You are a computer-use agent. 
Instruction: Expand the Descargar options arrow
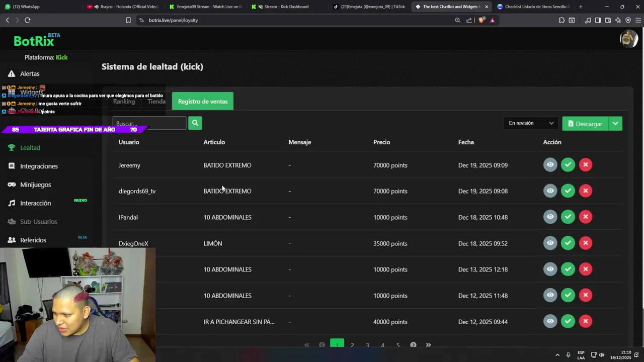pyautogui.click(x=615, y=124)
